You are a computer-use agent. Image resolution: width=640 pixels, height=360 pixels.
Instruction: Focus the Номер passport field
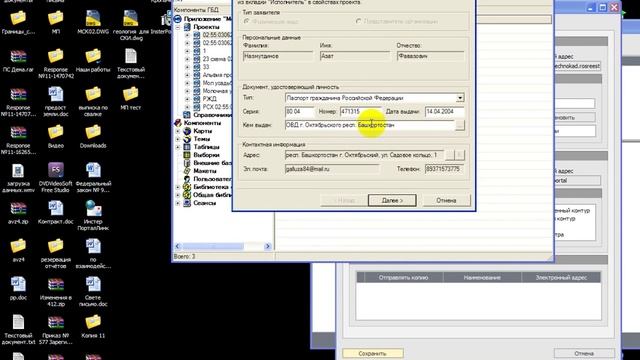(360, 111)
